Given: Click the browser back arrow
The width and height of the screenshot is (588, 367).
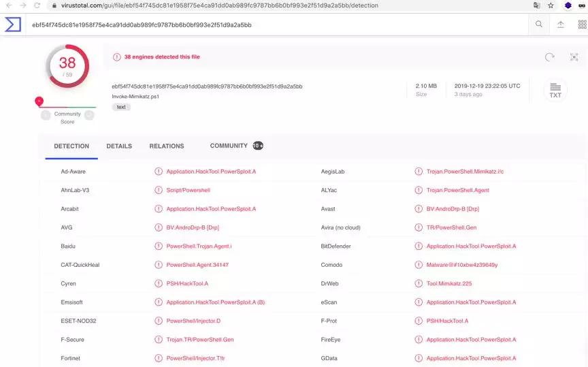Looking at the screenshot, I should pos(7,5).
